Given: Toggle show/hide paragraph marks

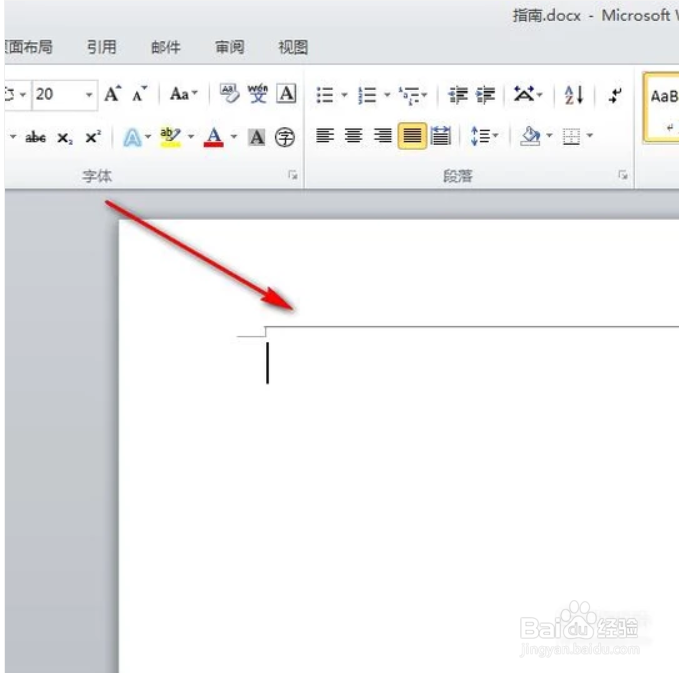Looking at the screenshot, I should 615,95.
